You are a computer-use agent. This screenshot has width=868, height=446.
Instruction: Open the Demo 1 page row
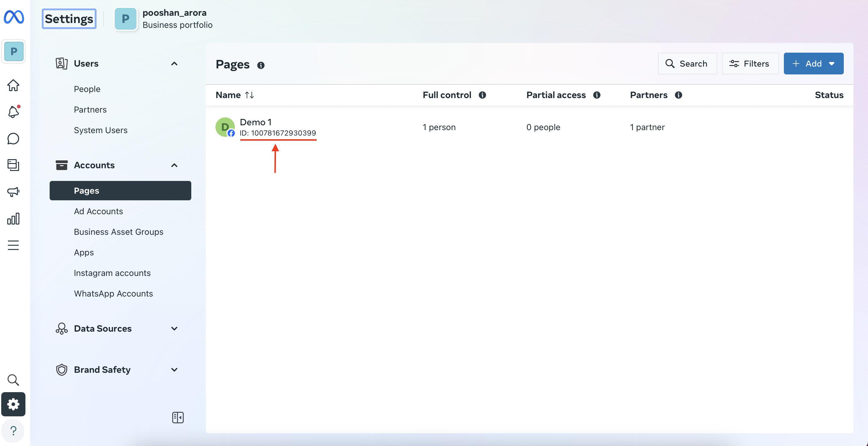(529, 127)
